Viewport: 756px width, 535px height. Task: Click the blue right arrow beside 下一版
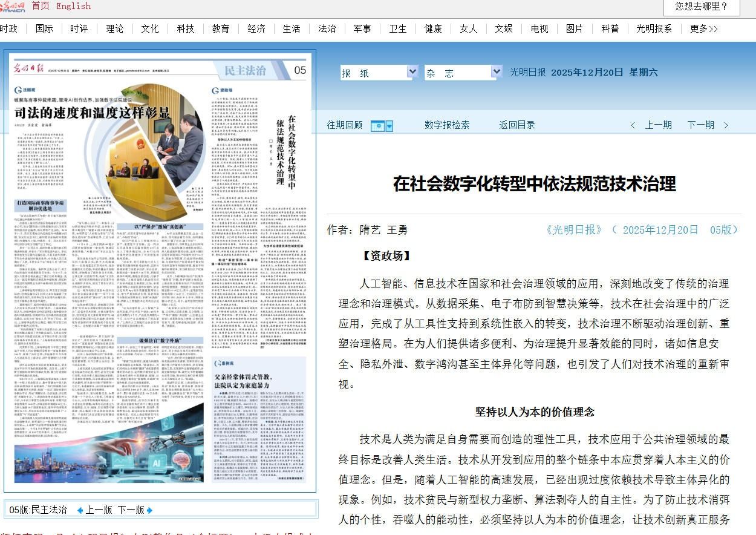pyautogui.click(x=149, y=510)
